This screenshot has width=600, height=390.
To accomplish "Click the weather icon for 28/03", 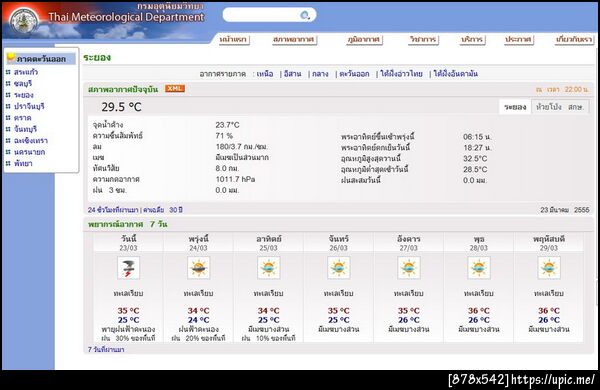I will pyautogui.click(x=479, y=268).
